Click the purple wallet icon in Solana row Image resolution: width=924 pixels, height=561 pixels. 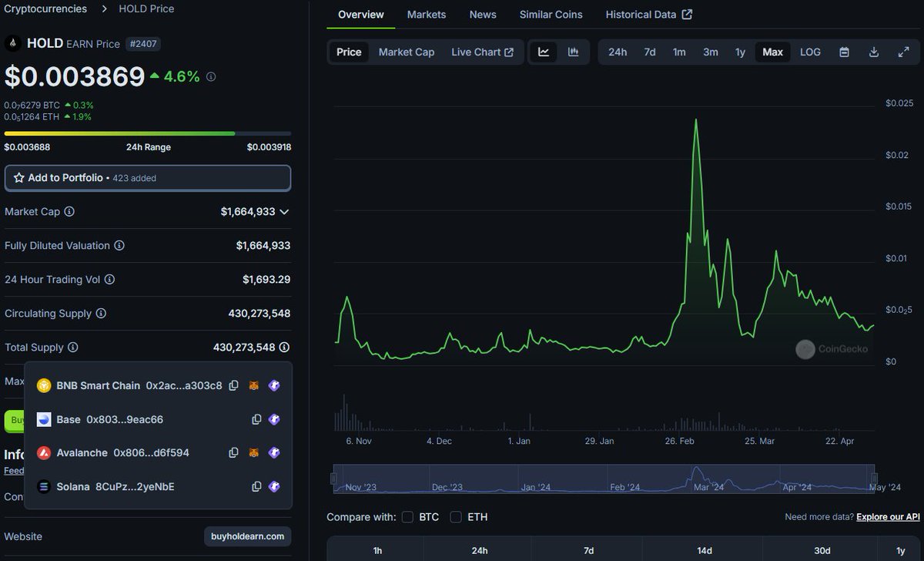(x=274, y=486)
